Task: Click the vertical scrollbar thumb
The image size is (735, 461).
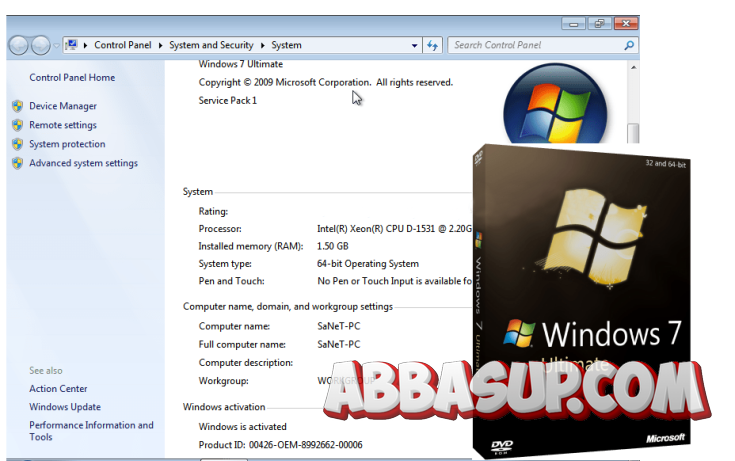Action: tap(633, 133)
